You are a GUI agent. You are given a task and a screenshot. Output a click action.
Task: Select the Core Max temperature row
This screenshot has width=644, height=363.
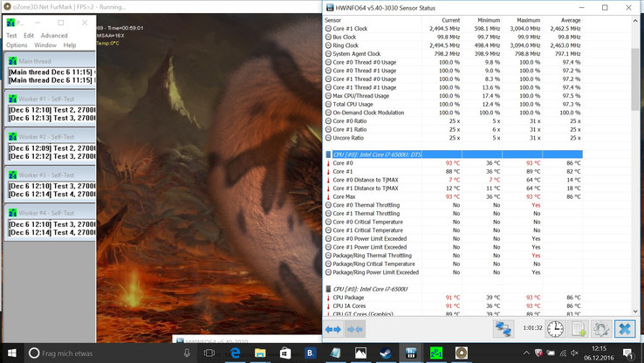454,196
